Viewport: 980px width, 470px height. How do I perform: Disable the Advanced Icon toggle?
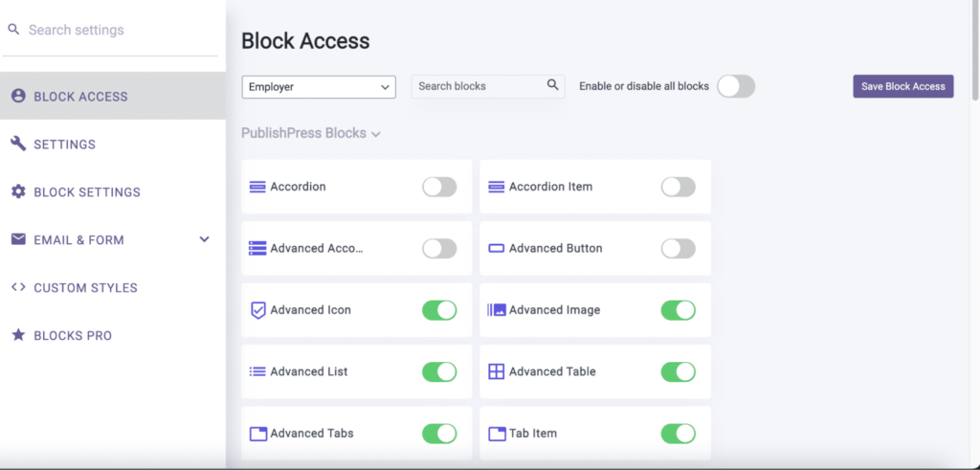[439, 310]
